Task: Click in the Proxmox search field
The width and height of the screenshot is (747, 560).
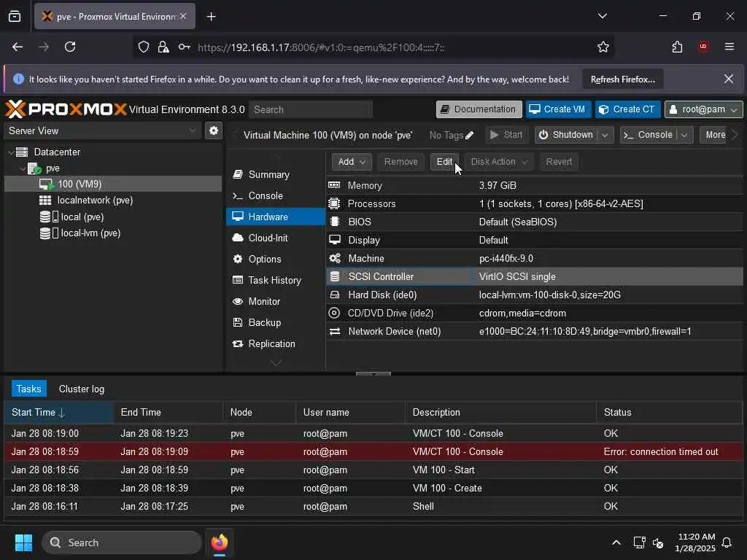Action: click(311, 110)
